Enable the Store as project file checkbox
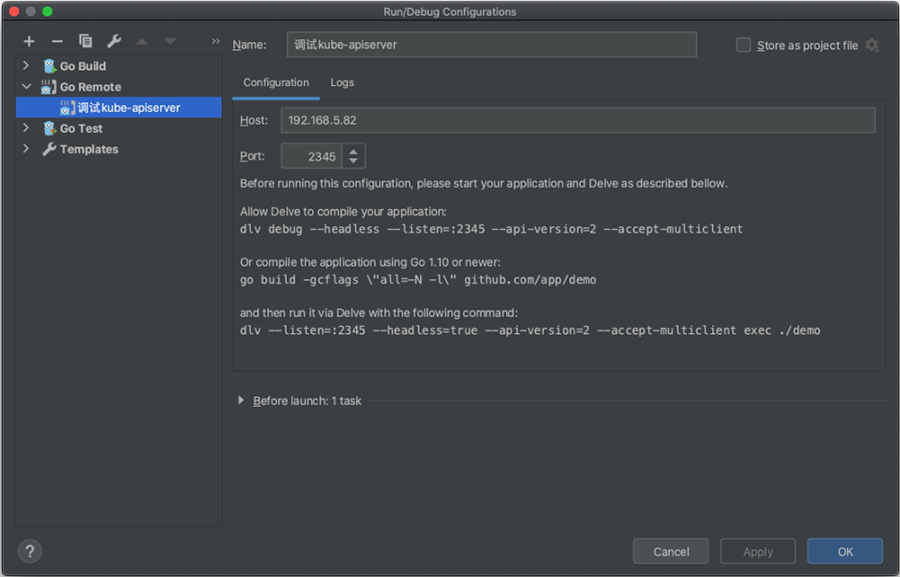This screenshot has height=577, width=900. pyautogui.click(x=743, y=45)
